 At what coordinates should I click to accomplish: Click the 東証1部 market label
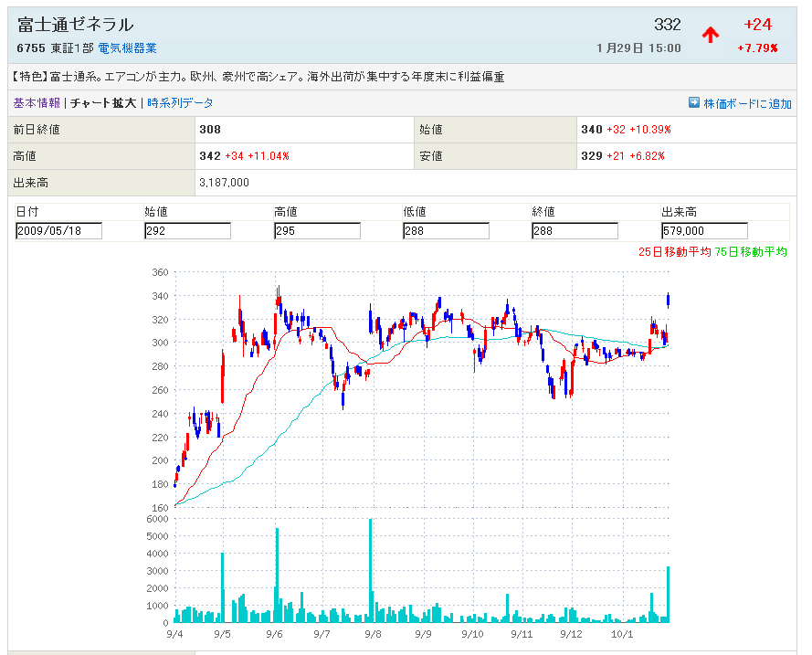72,48
